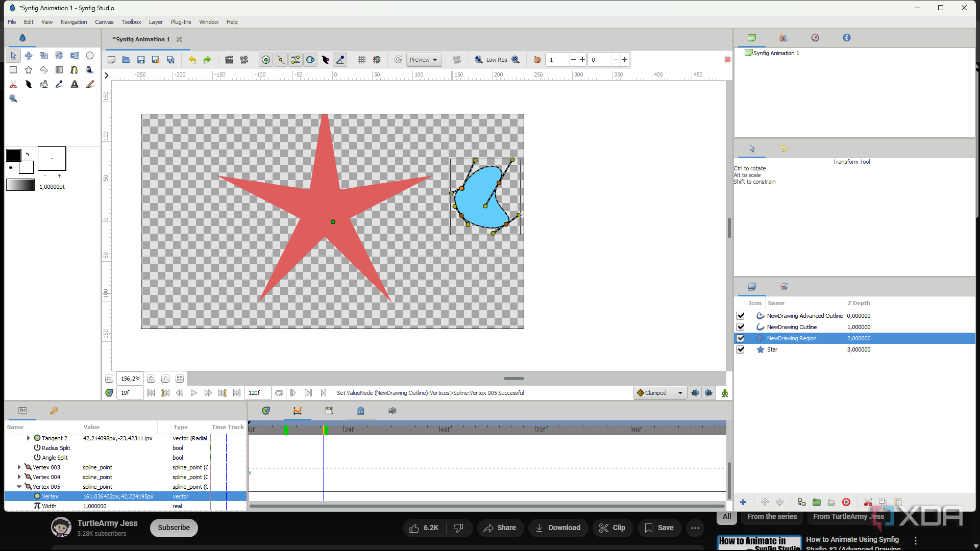980x551 pixels.
Task: Click the Clip button below video
Action: point(612,528)
